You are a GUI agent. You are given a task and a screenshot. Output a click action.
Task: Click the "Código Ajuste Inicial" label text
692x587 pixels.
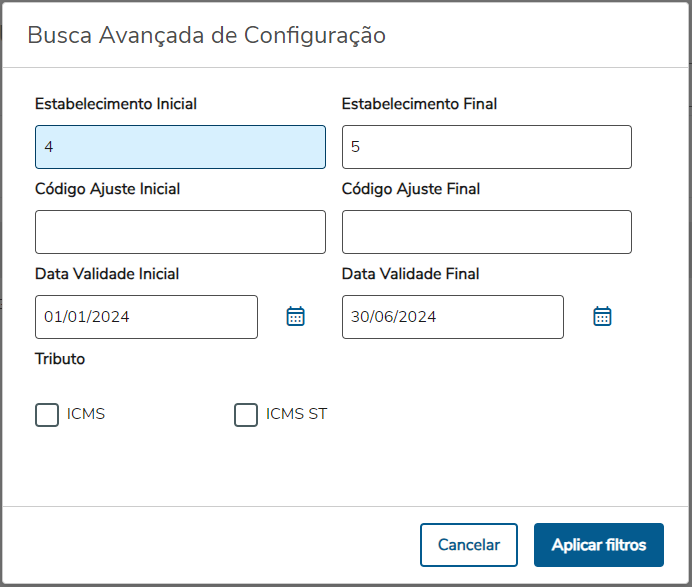click(107, 189)
